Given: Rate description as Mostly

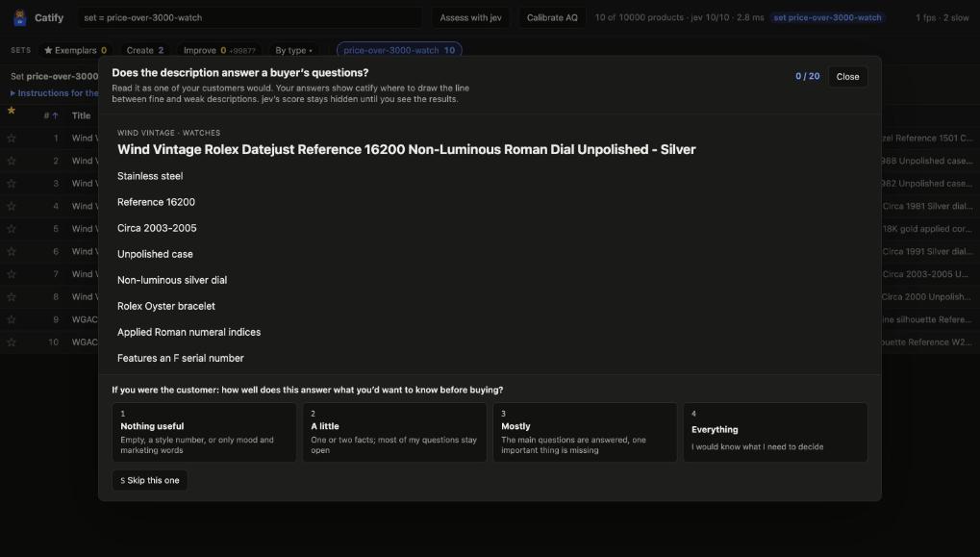Looking at the screenshot, I should (585, 433).
